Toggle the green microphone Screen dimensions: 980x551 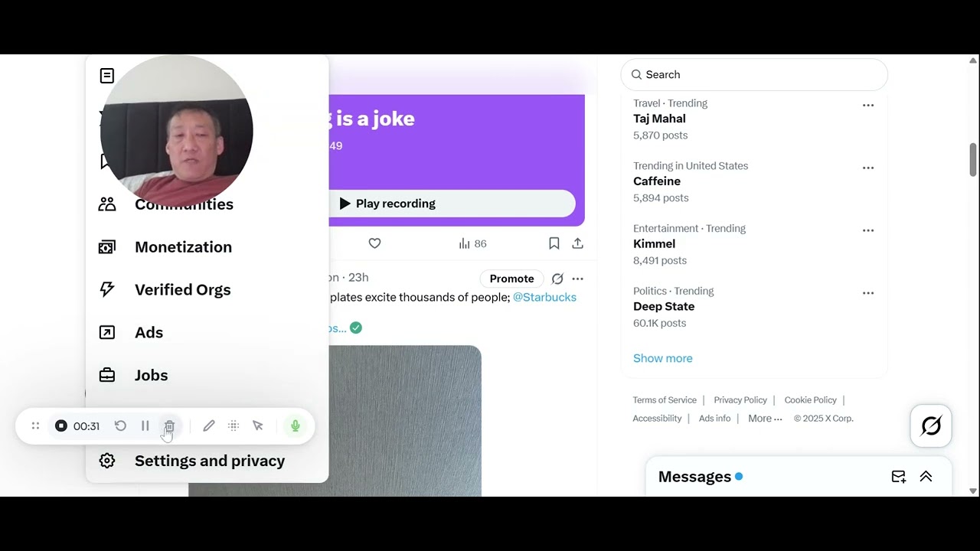pos(295,426)
